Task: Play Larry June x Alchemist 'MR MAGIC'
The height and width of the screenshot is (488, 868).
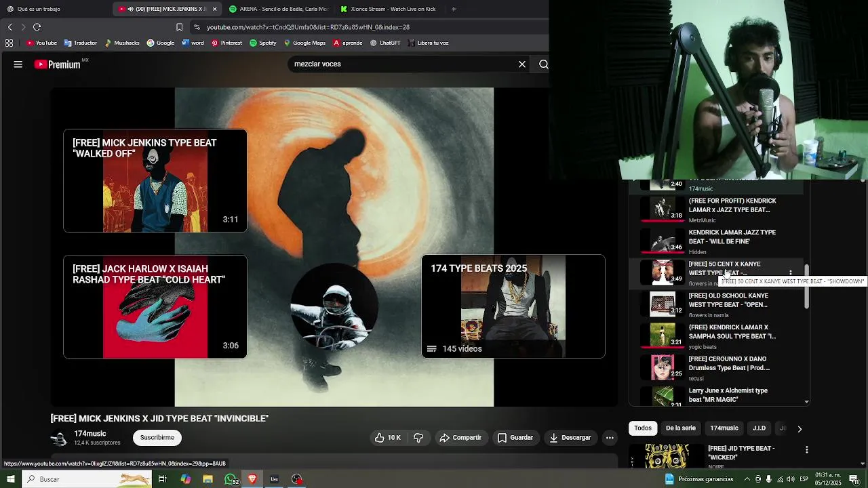Action: tap(716, 396)
